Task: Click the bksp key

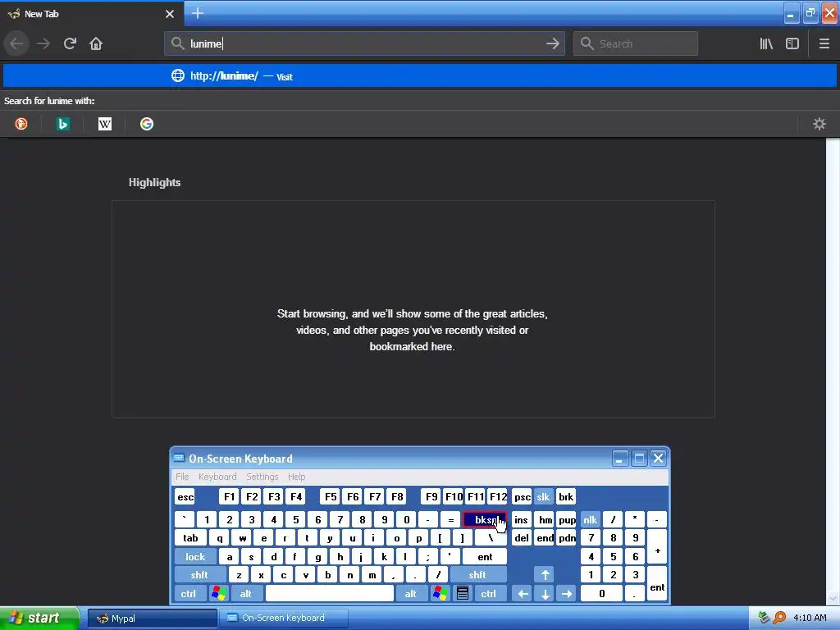Action: 484,519
